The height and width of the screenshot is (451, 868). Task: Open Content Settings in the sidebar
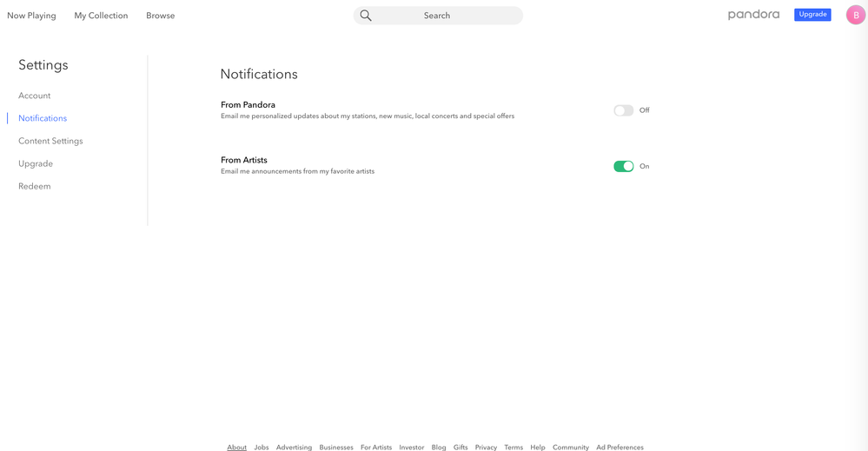tap(50, 141)
